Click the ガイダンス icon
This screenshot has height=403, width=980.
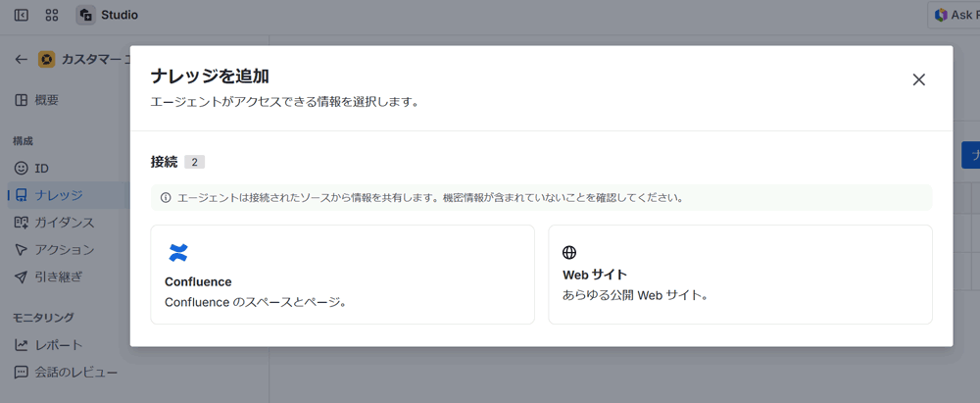tap(22, 223)
